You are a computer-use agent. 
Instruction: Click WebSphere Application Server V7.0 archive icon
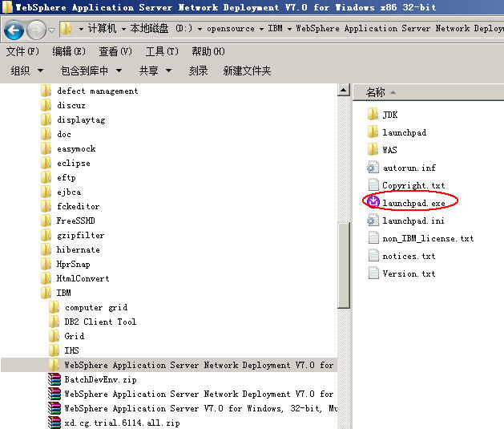pyautogui.click(x=54, y=408)
